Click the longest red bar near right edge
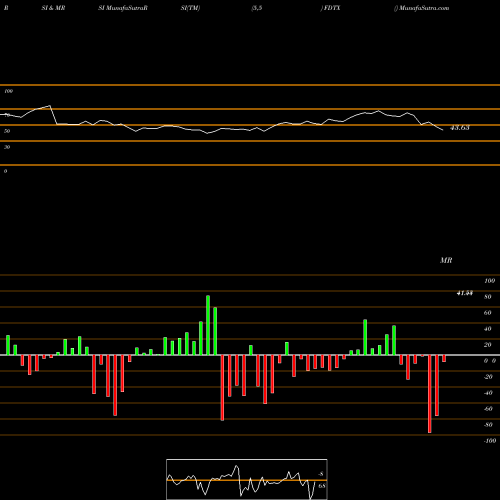 (430, 394)
